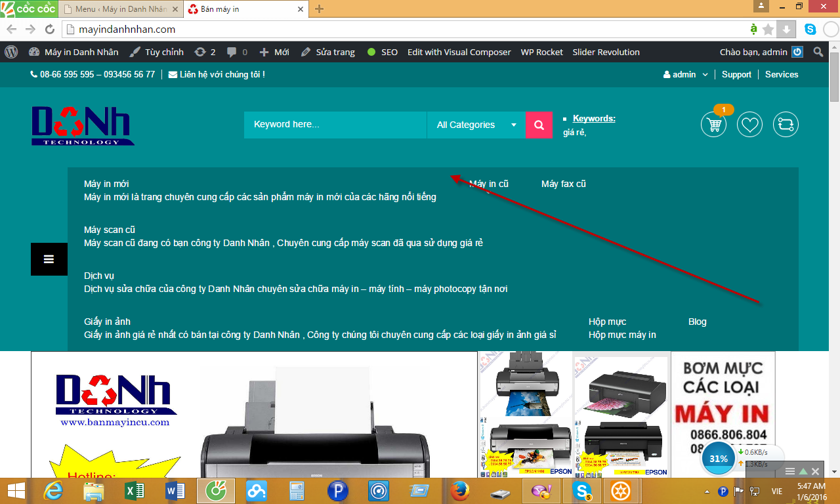
Task: Click the admin avatar power icon
Action: 797,52
